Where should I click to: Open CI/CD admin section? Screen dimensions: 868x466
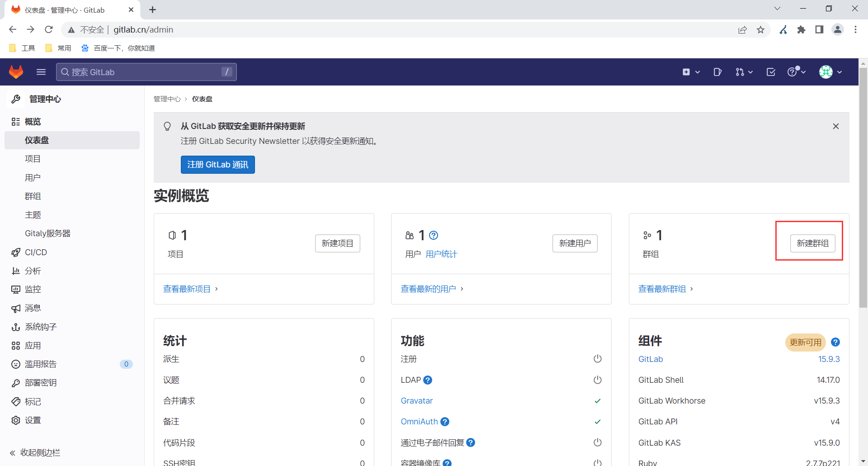coord(72,252)
